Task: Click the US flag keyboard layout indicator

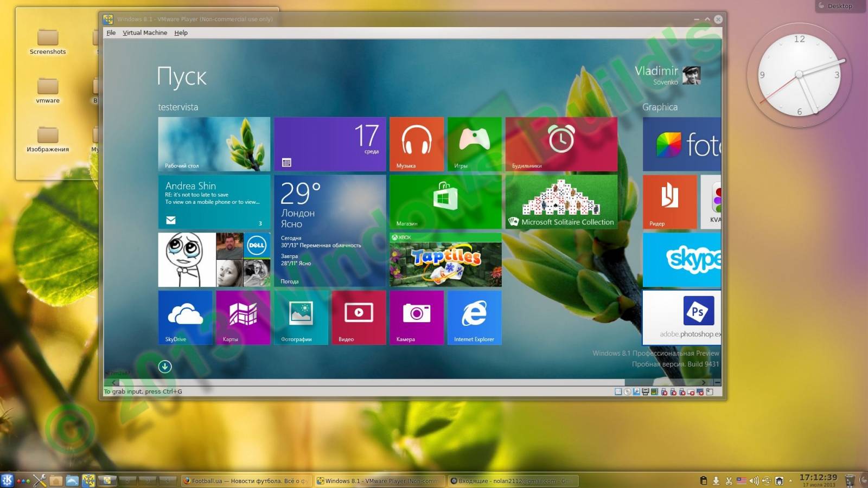Action: (x=741, y=480)
